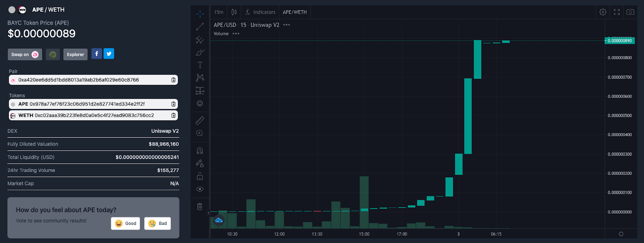Click the Total Liquidity value
The image size is (644, 243).
tap(147, 157)
